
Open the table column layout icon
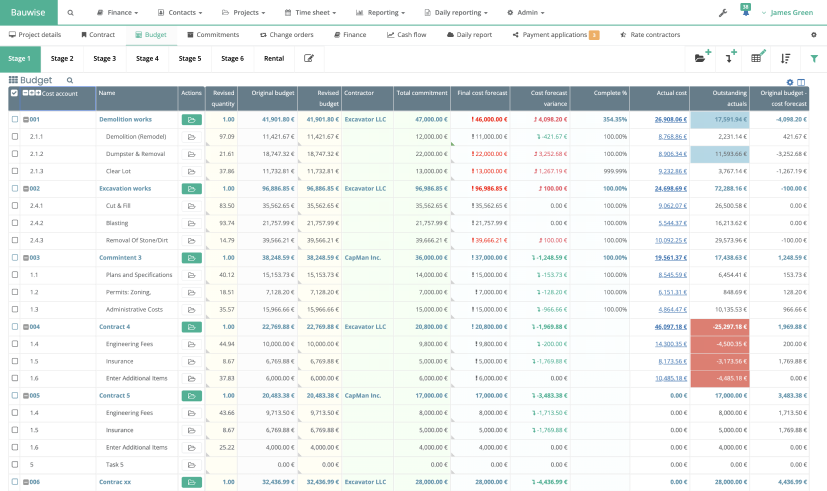coord(801,82)
